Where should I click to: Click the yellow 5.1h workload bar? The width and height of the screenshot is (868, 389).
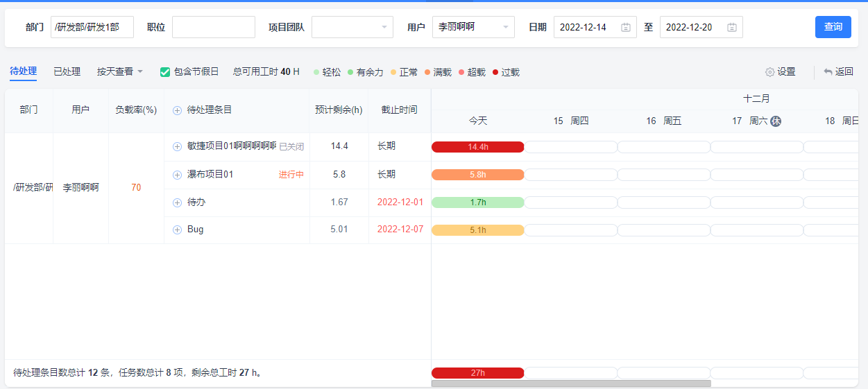coord(477,230)
